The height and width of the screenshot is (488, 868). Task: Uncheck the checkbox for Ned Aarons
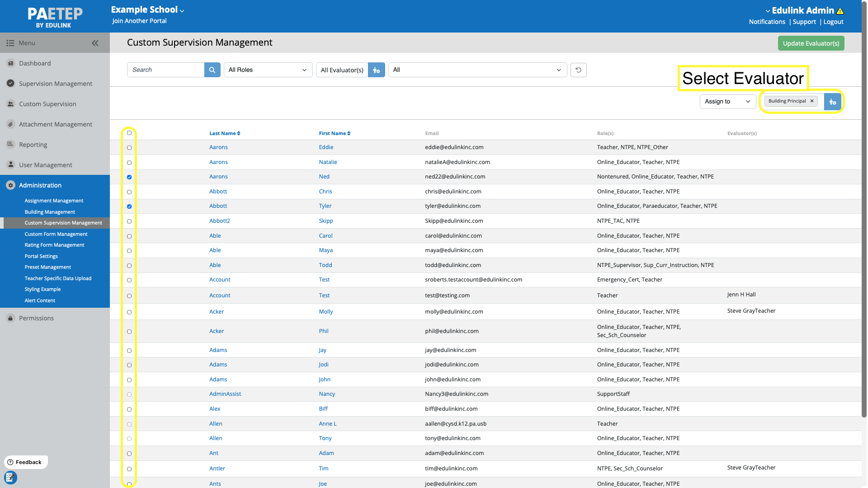[129, 177]
